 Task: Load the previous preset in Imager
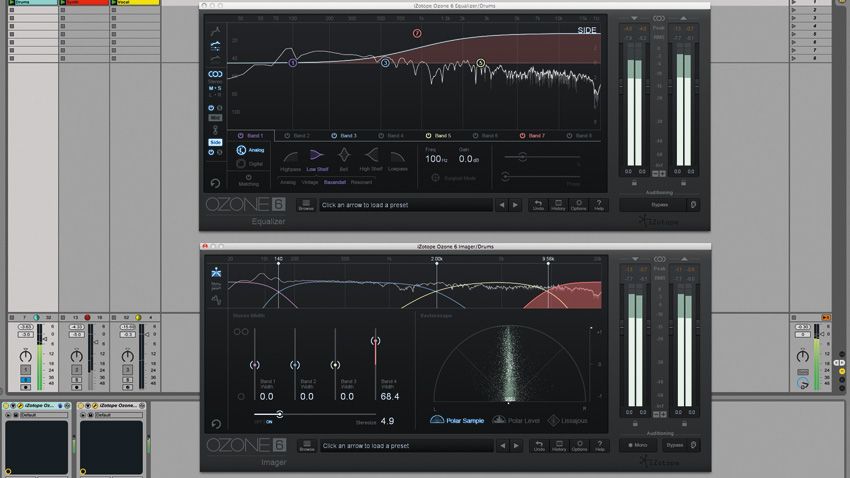click(503, 445)
